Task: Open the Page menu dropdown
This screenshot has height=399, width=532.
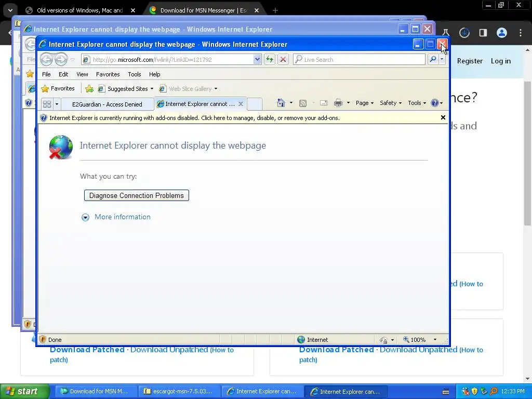Action: pos(364,103)
